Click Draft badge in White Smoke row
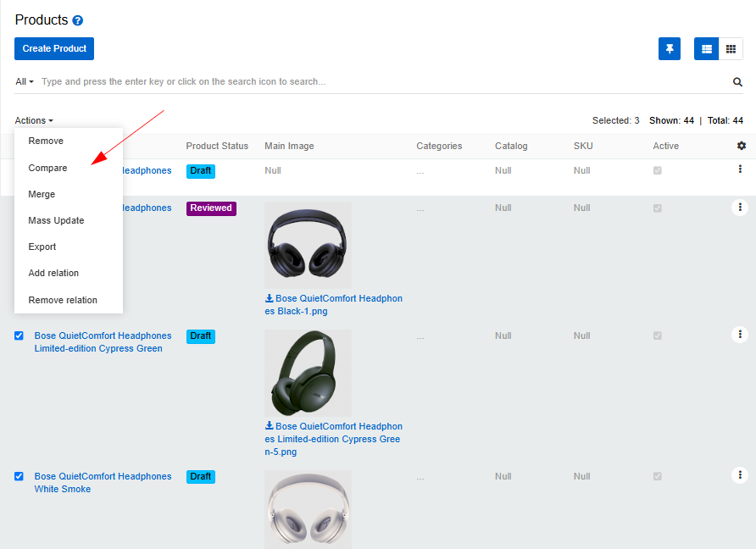756x549 pixels. point(201,477)
